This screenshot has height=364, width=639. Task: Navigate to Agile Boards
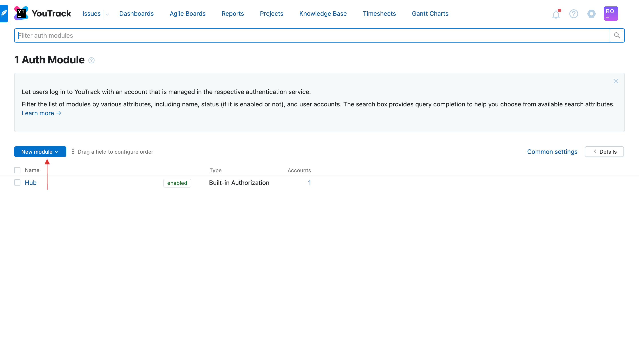pos(187,14)
